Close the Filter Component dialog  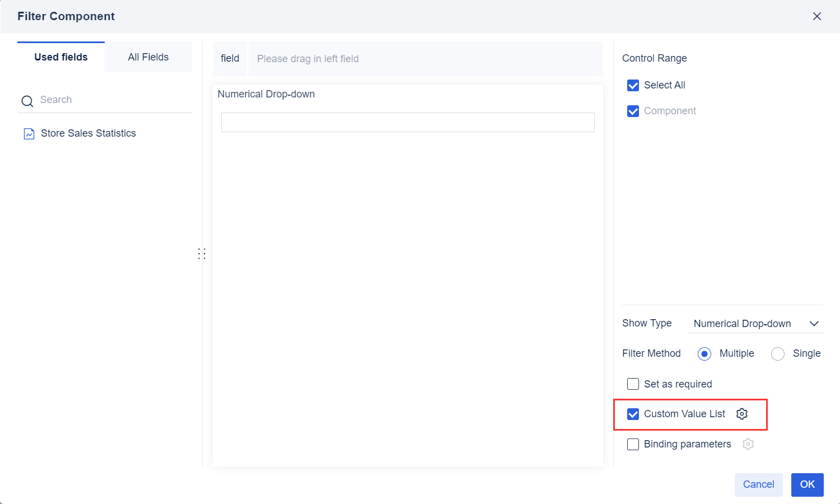click(817, 16)
